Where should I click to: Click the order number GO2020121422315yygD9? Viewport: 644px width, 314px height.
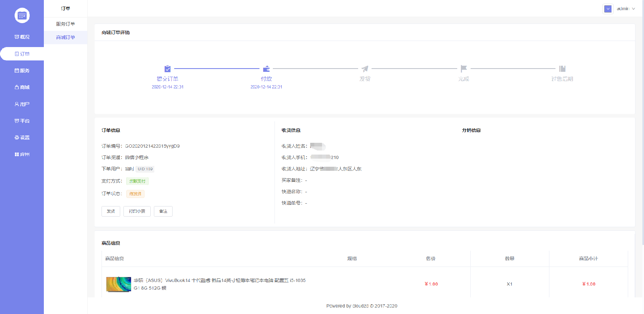(x=152, y=146)
